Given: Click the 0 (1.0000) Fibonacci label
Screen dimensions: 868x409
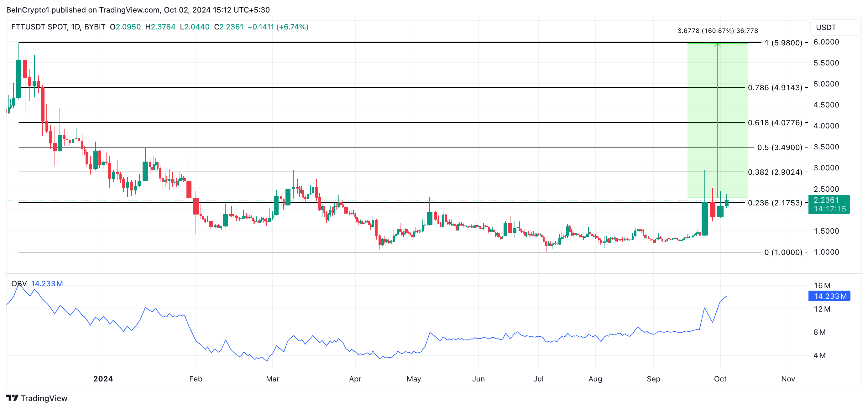Looking at the screenshot, I should [783, 252].
